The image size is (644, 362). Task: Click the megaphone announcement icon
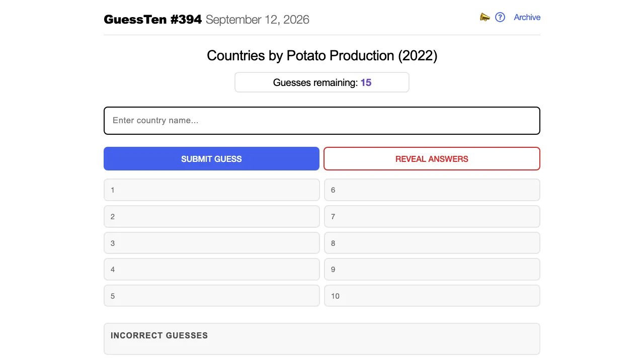485,17
